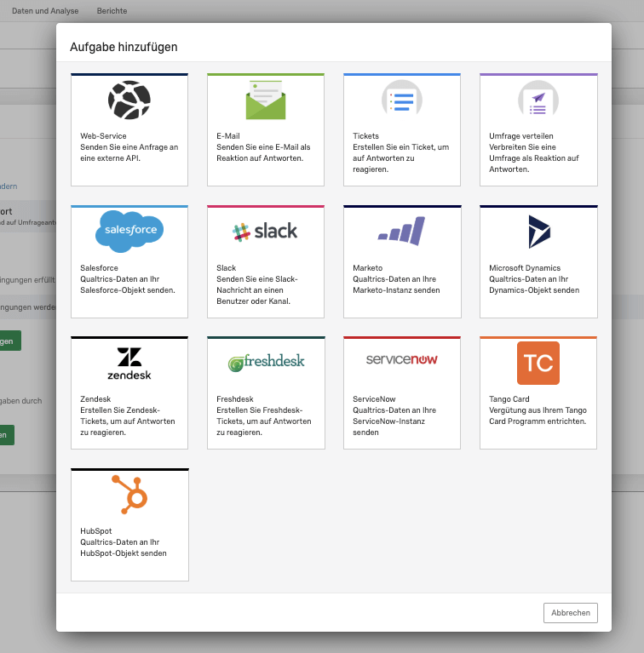Click lower green button in background page

point(7,435)
